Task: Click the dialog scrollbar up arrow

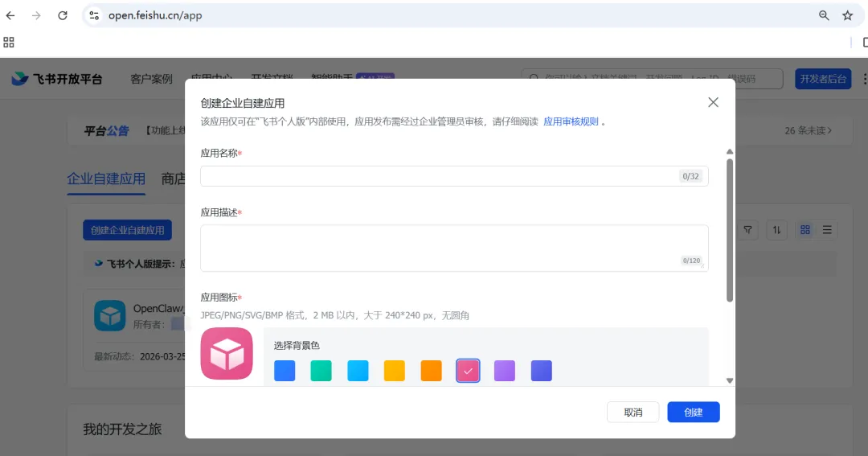Action: [x=730, y=152]
